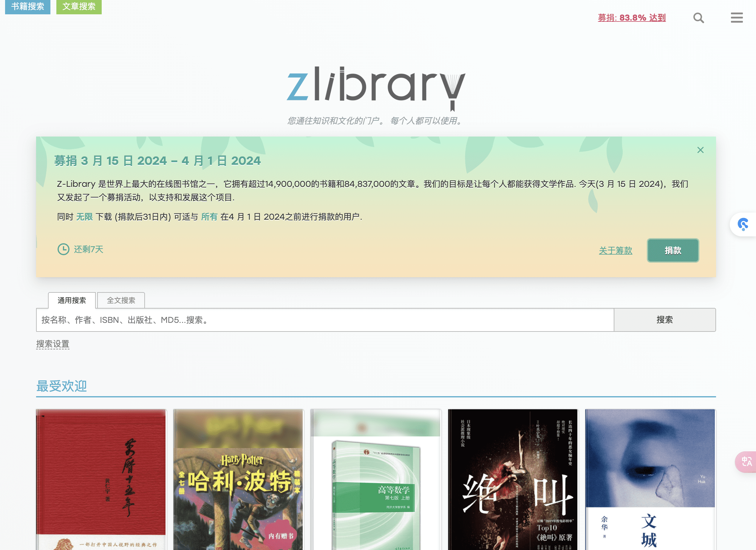Click the 还剩7天 remaining time text

click(89, 249)
